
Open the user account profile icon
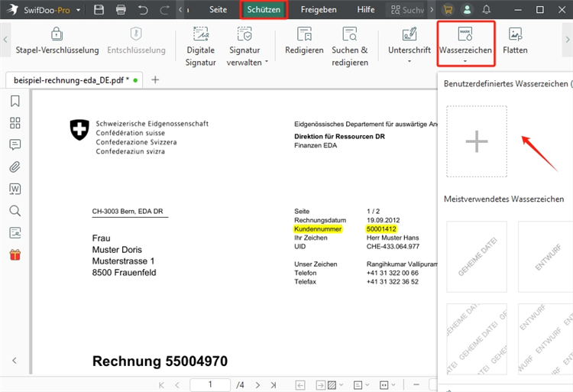(x=467, y=9)
